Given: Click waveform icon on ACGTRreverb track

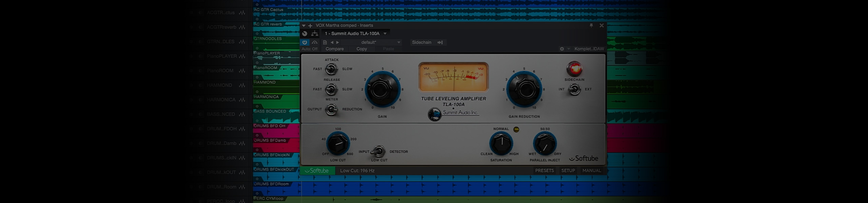Looking at the screenshot, I should (242, 27).
